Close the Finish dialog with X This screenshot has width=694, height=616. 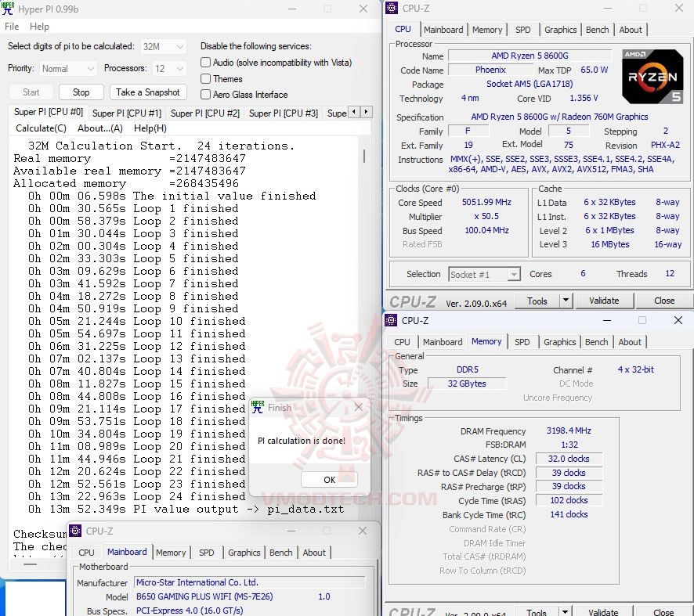pyautogui.click(x=359, y=407)
